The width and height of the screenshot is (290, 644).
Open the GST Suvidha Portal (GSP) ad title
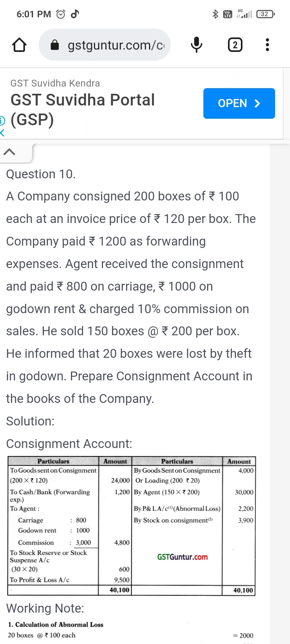point(83,109)
